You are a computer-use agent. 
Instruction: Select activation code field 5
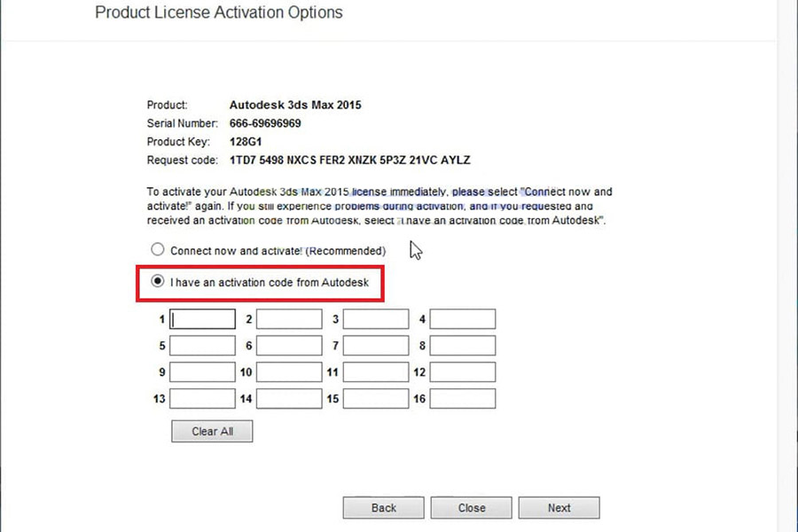coord(203,346)
